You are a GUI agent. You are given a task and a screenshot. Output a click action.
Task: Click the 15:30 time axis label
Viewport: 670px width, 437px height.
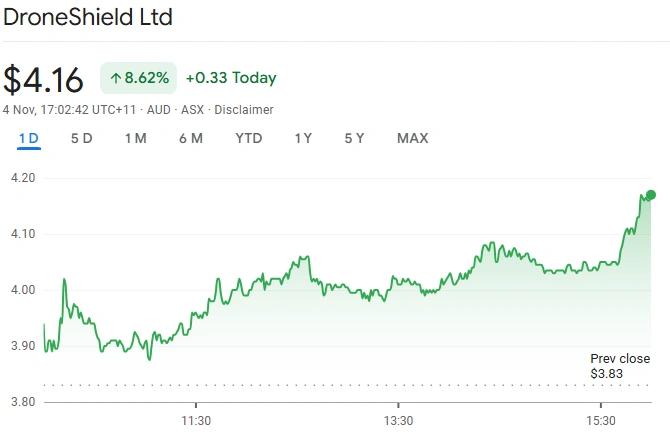(600, 420)
